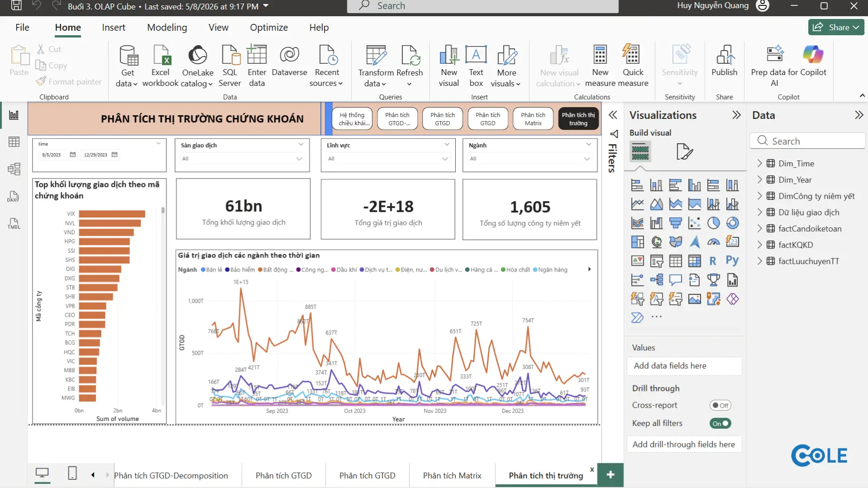Collapse the Data pane

[859, 115]
